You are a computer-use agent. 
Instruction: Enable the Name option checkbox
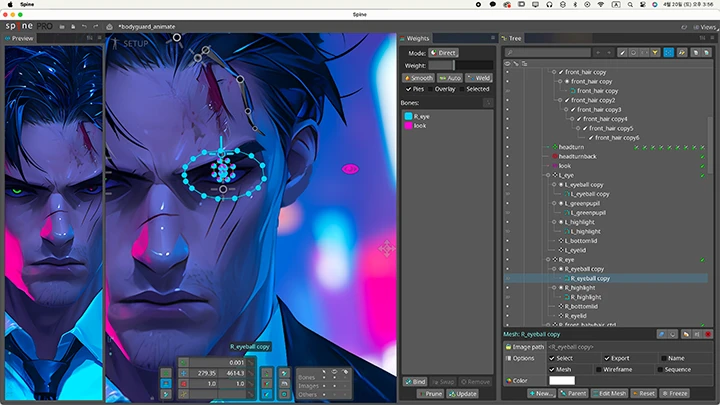click(x=664, y=358)
